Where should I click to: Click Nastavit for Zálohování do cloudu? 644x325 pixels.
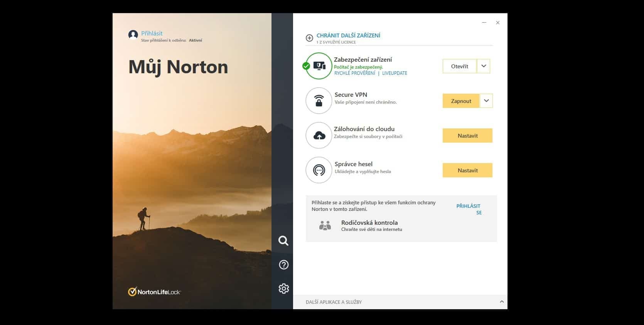coord(467,135)
